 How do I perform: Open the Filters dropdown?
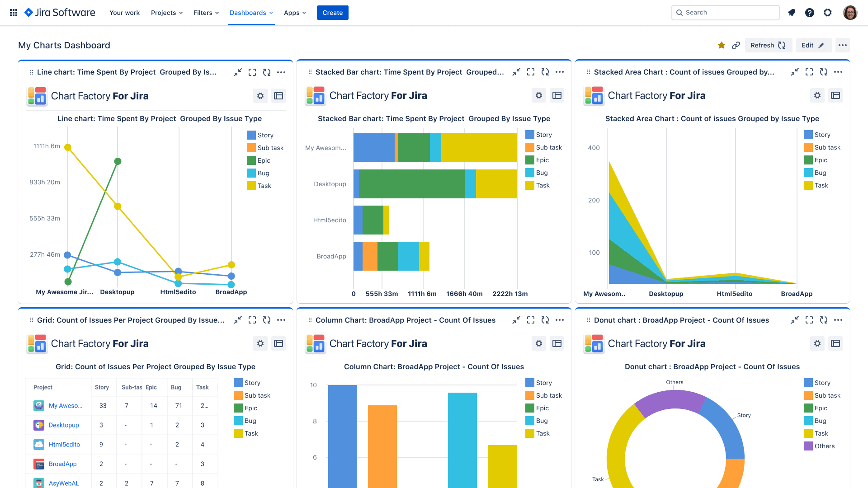[206, 13]
